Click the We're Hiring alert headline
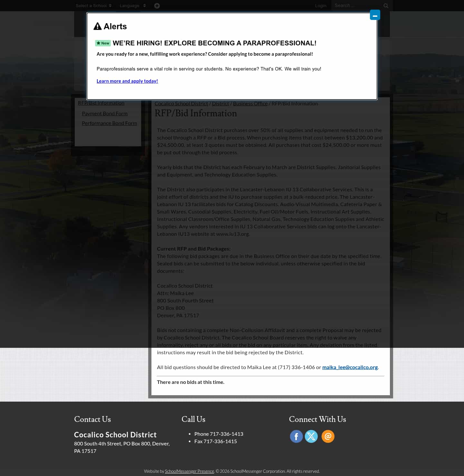The height and width of the screenshot is (476, 464). coord(215,43)
